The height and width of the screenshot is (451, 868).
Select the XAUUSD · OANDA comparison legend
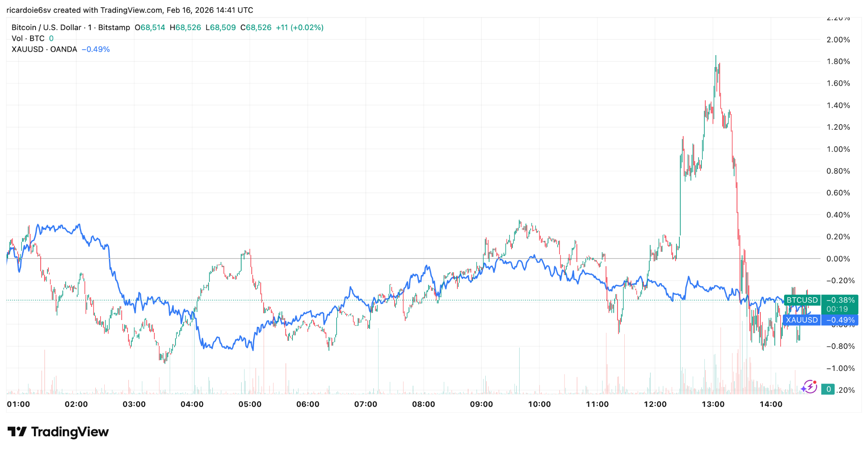point(44,50)
